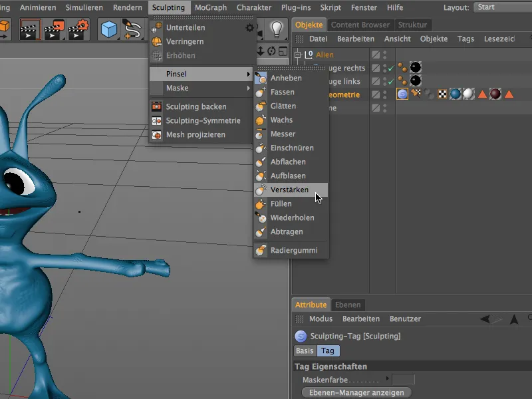The image size is (532, 399).
Task: Select the Sculpting tag on Geometrie
Action: pyautogui.click(x=402, y=94)
